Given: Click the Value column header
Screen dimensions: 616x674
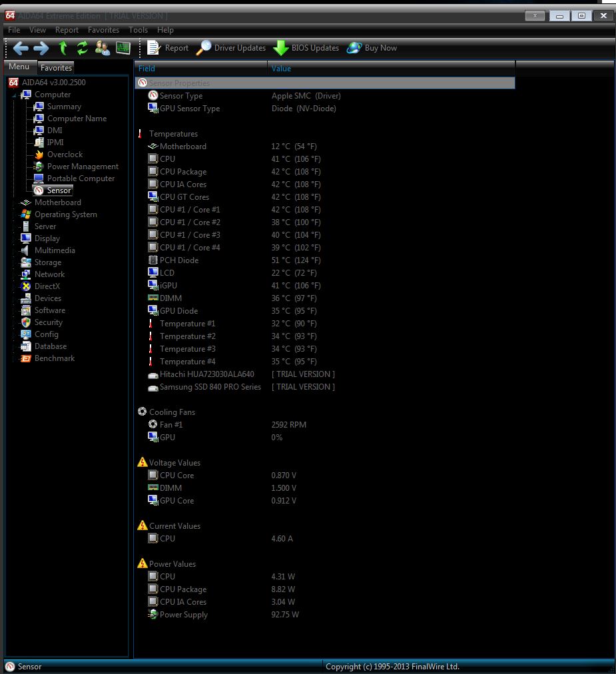Looking at the screenshot, I should [x=391, y=69].
